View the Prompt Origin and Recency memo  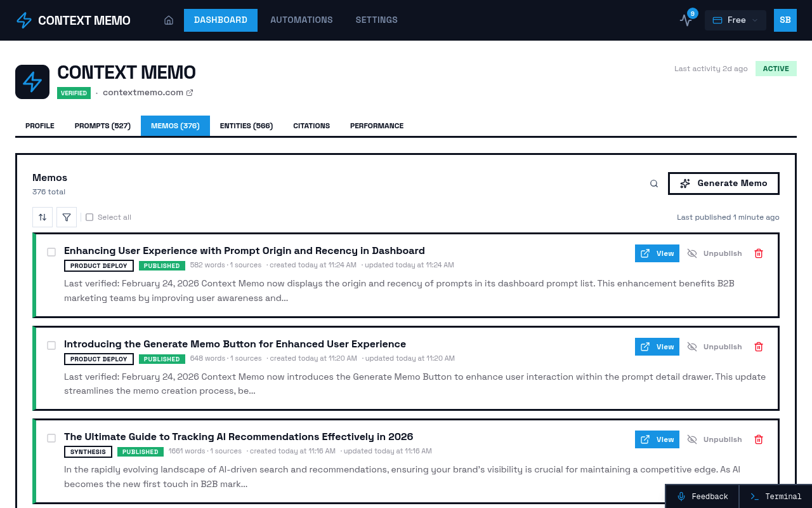click(x=657, y=253)
